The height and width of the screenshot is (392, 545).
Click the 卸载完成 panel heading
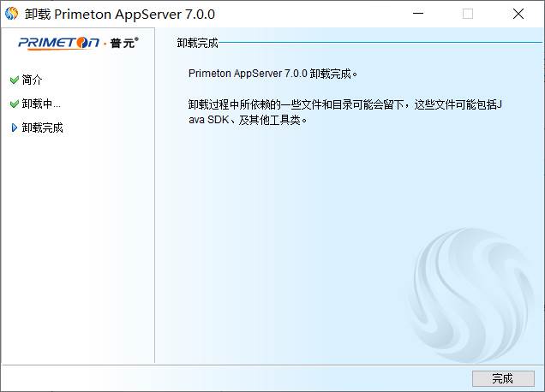197,43
